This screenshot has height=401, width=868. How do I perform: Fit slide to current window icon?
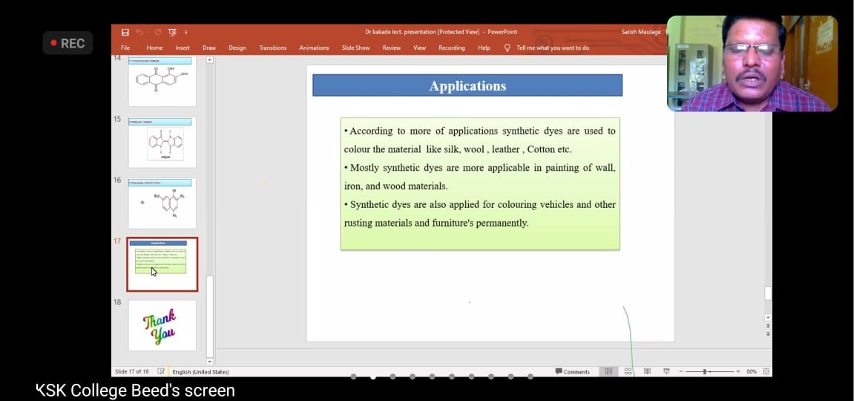(x=766, y=371)
